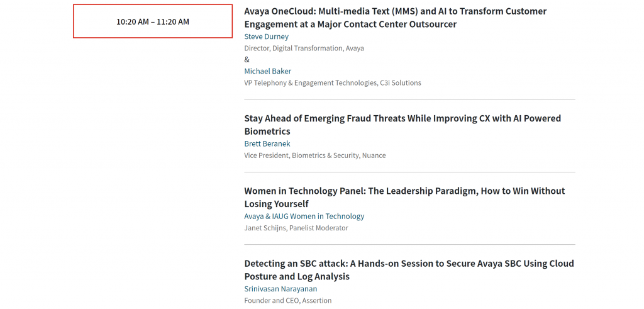Click the ampersand between speakers
The width and height of the screenshot is (644, 309).
247,60
